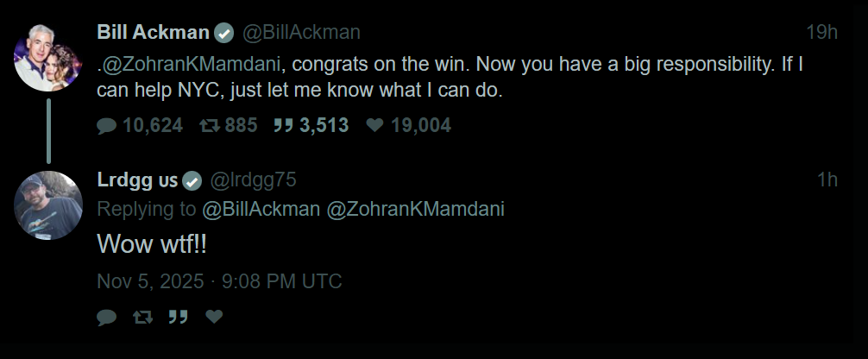Retweet Bill Ackman's tweet
The image size is (868, 359).
(x=210, y=126)
